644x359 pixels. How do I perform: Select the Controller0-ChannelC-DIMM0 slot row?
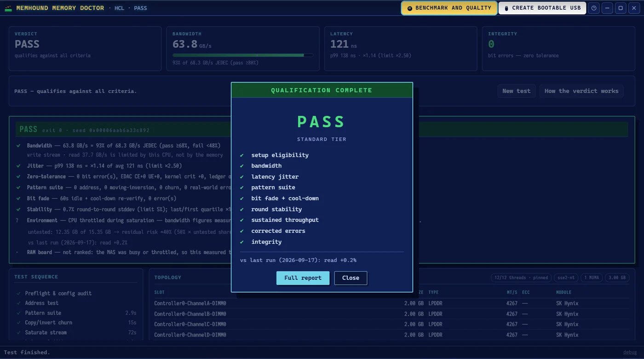pyautogui.click(x=391, y=324)
